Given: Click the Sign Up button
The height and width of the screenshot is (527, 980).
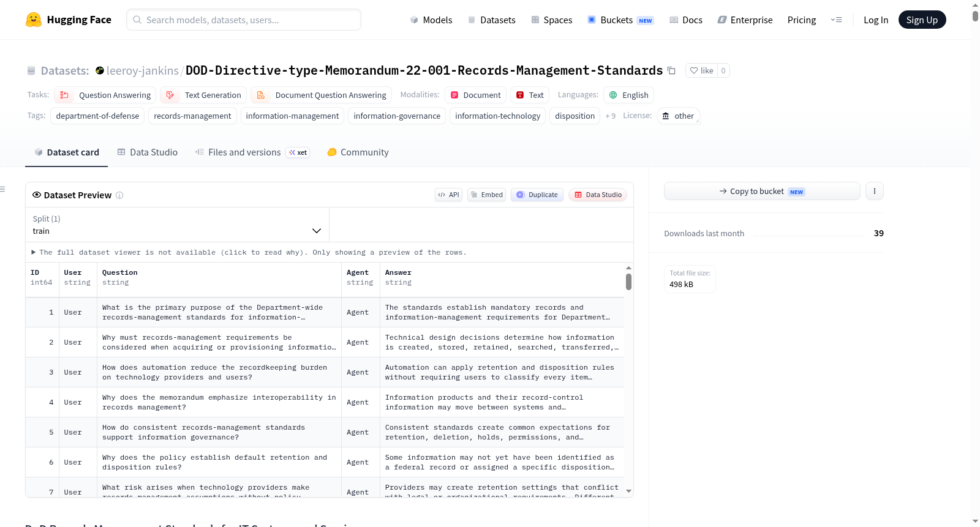Looking at the screenshot, I should click(x=922, y=20).
